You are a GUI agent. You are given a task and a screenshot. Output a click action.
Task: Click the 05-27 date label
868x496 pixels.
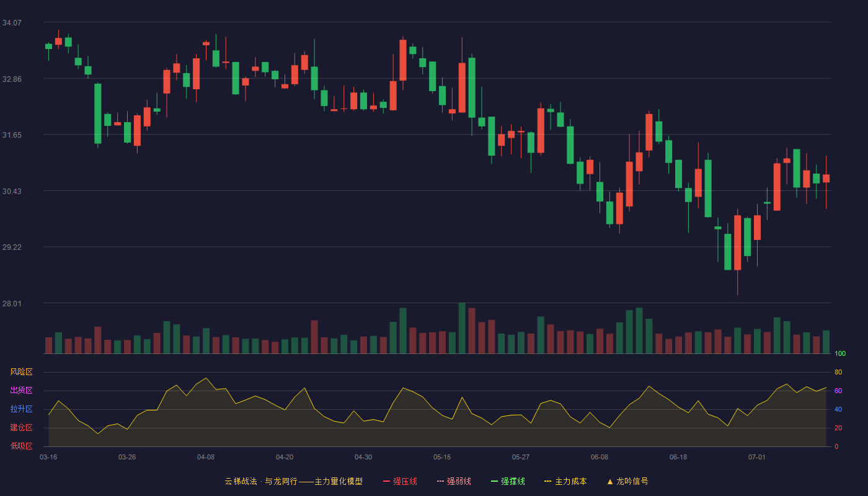pyautogui.click(x=521, y=457)
